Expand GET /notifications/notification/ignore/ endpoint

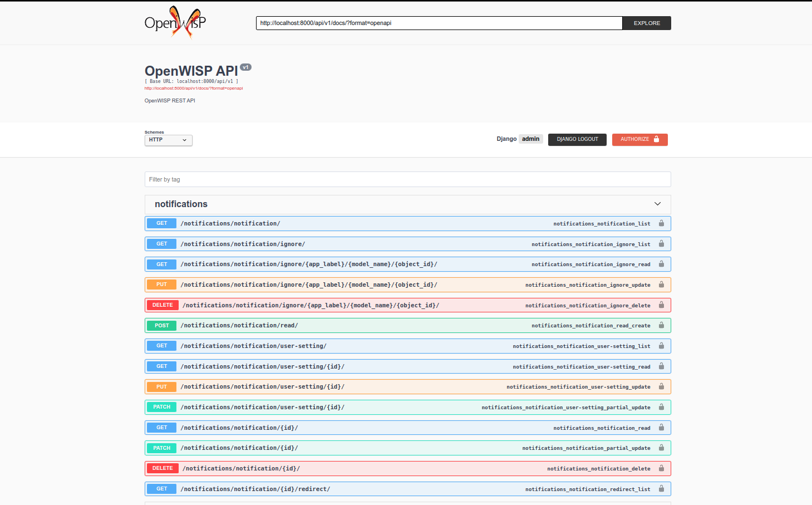pyautogui.click(x=408, y=244)
